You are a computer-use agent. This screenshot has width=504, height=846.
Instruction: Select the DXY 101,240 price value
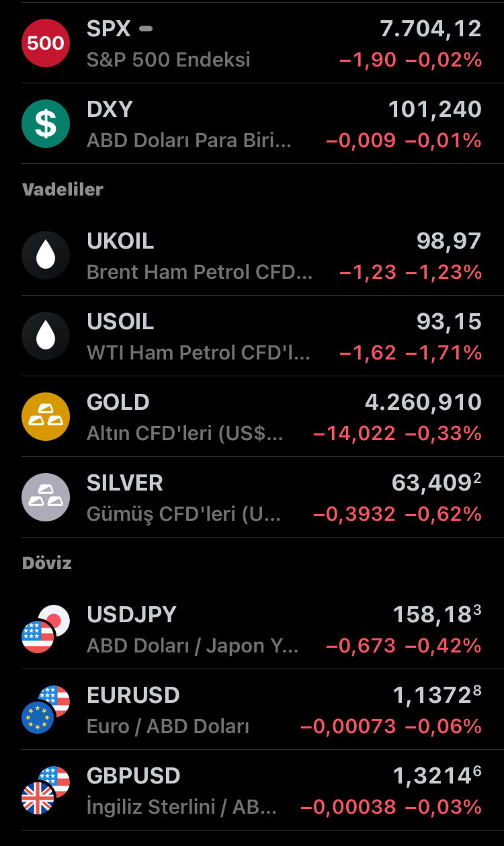click(x=435, y=109)
